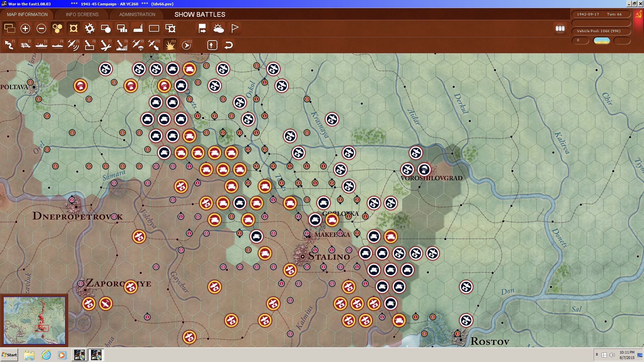Click the rectangle with unit symbol icon
This screenshot has width=644, height=362.
pos(170,28)
